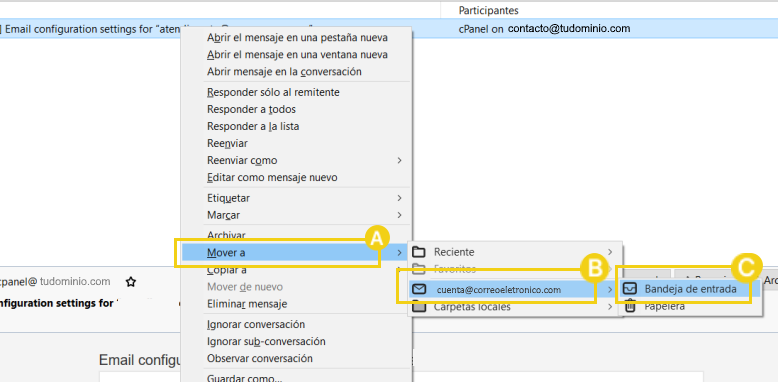The height and width of the screenshot is (382, 778).
Task: Expand the Etiquetar submenu arrow
Action: point(399,198)
